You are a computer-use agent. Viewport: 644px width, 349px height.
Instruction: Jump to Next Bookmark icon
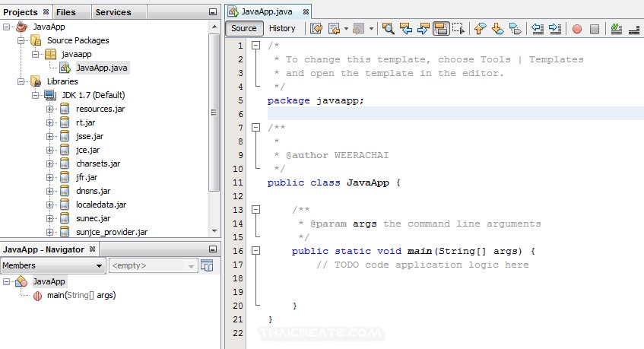click(498, 28)
